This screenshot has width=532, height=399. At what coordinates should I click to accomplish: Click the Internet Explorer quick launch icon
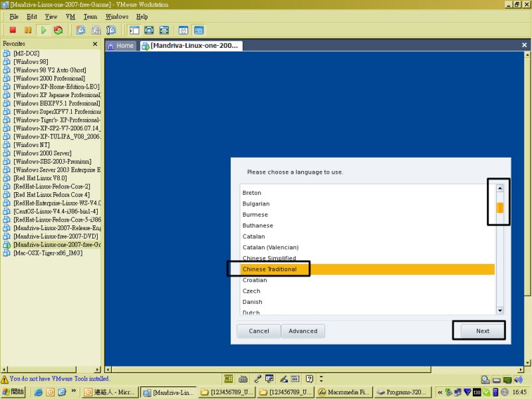(39, 392)
